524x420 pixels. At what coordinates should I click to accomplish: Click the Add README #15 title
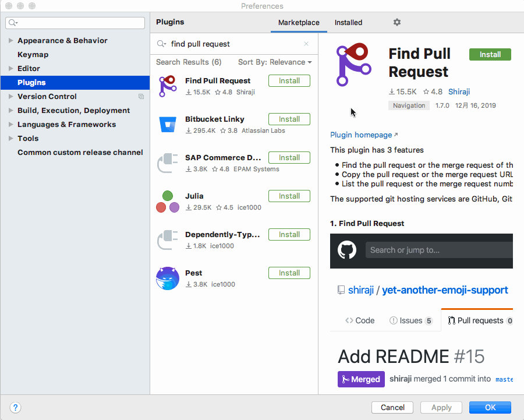(411, 357)
